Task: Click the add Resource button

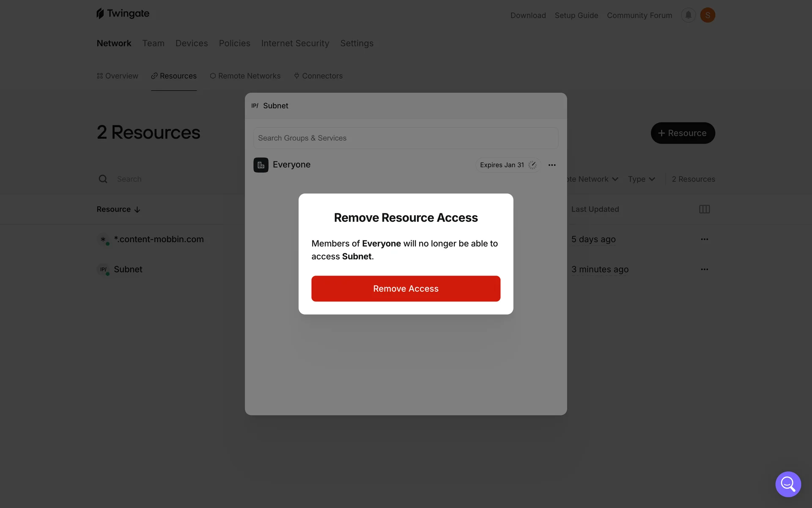Action: pos(683,133)
